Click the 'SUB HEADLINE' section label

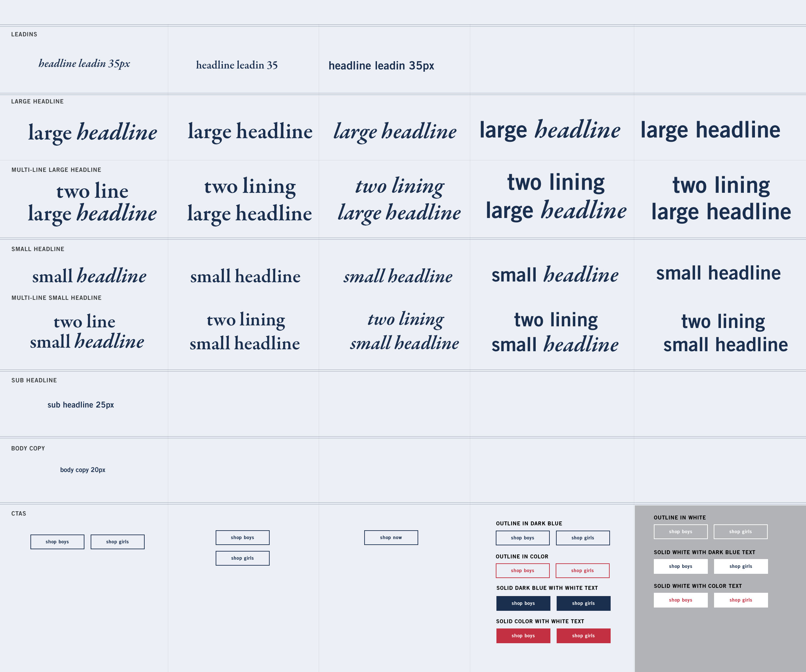point(34,380)
